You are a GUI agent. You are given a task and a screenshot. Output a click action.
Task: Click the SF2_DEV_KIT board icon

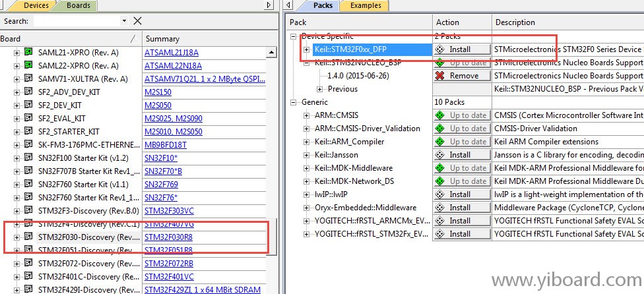[x=28, y=105]
